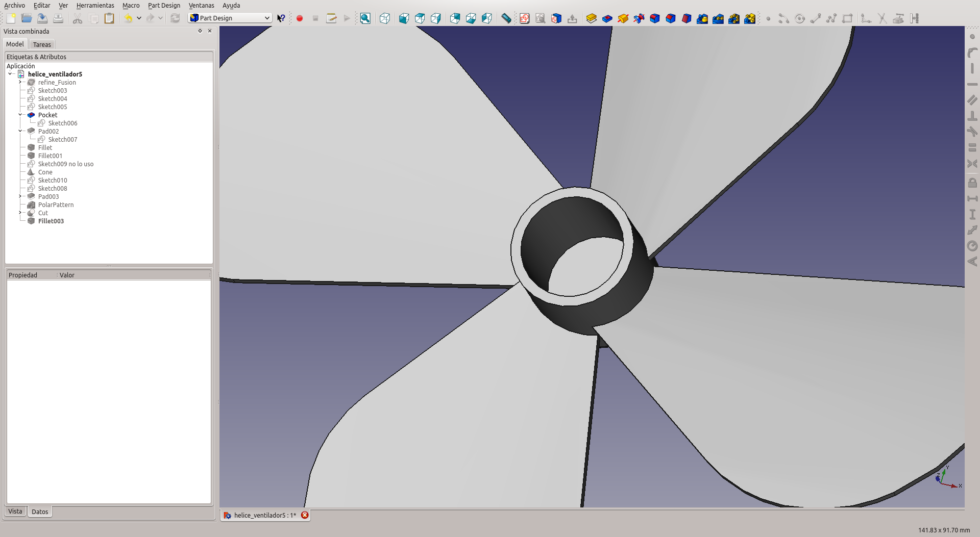
Task: Open the Macro menu
Action: coord(131,5)
